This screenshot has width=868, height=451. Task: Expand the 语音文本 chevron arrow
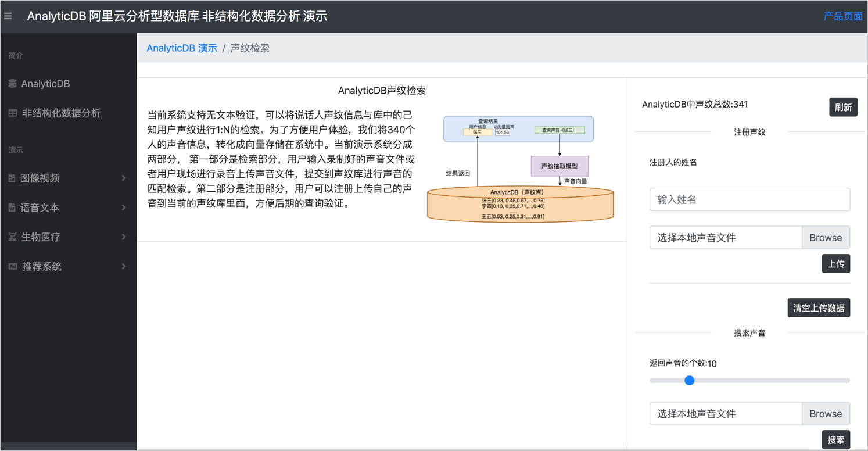(x=124, y=207)
